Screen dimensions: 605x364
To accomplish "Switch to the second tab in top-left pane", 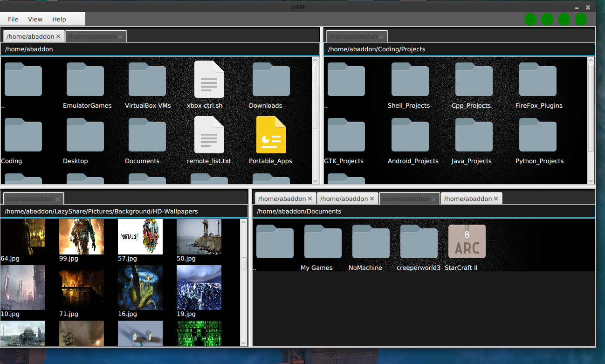I will 92,36.
